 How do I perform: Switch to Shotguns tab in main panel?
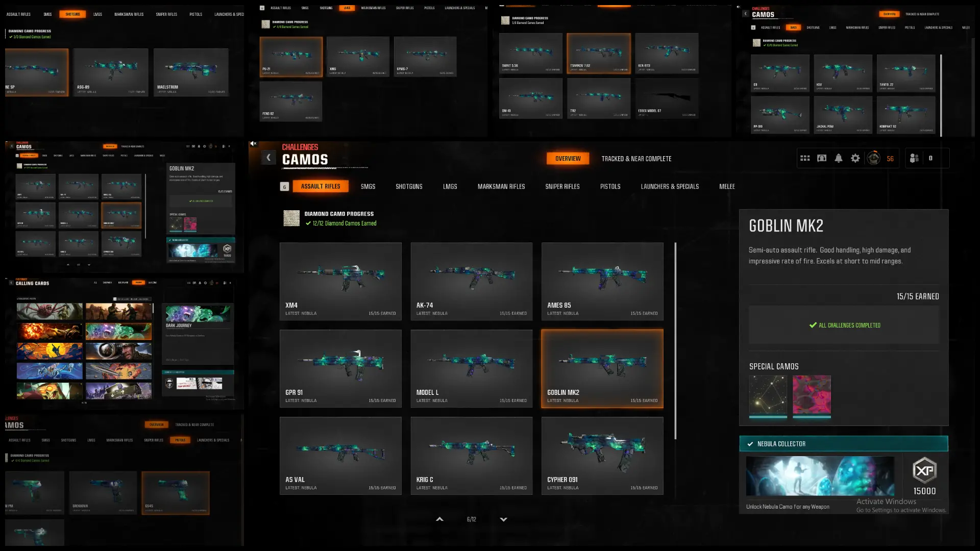click(409, 187)
